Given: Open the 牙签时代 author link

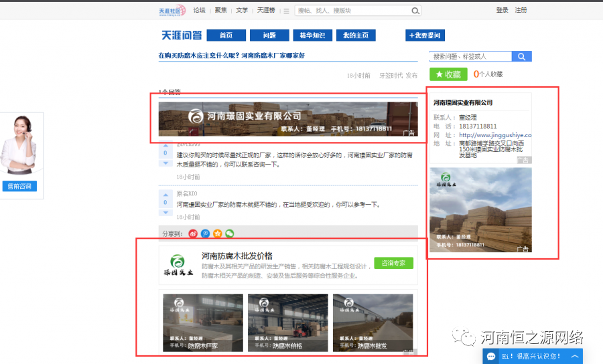Looking at the screenshot, I should 391,76.
